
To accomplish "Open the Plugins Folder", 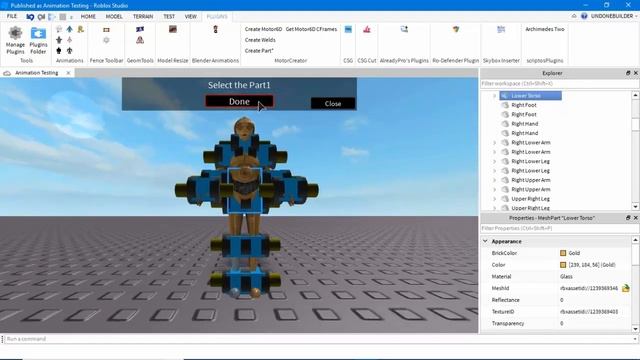I will 38,40.
